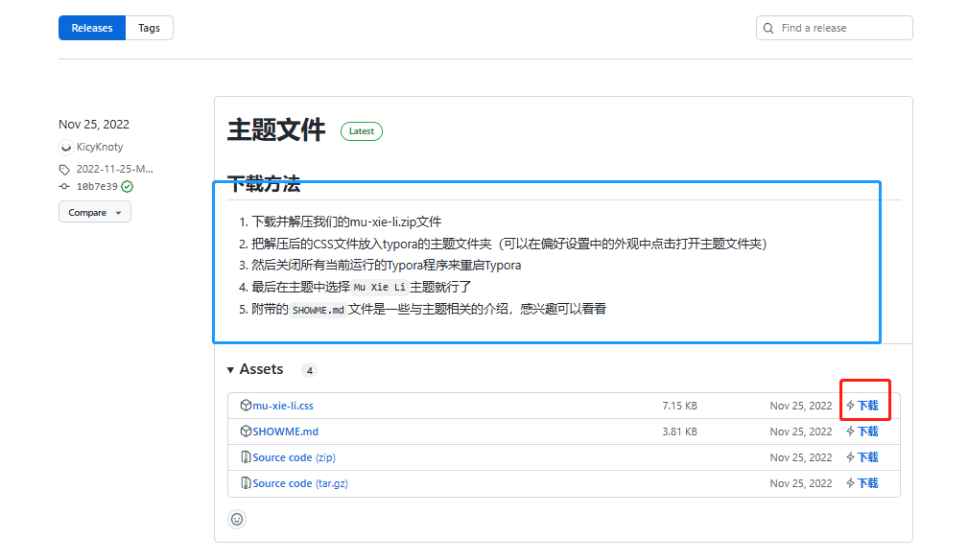Click the zip file icon beside Source code (zip)
Image resolution: width=968 pixels, height=560 pixels.
click(246, 457)
